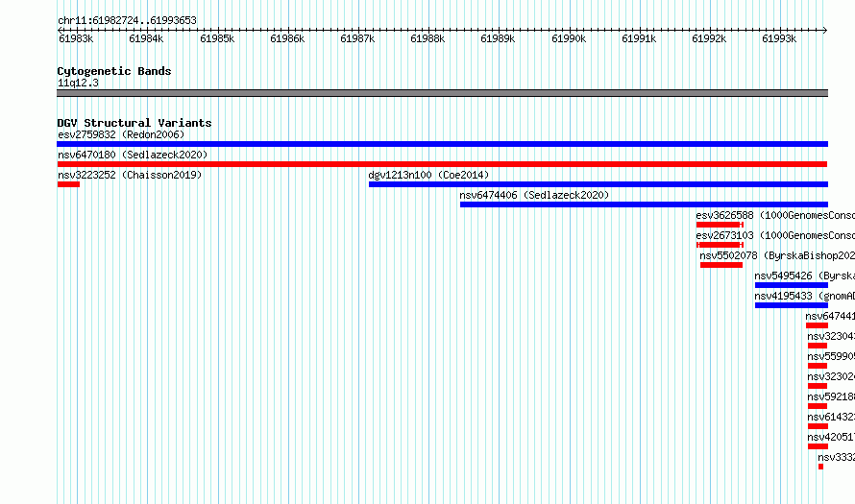Screen dimensions: 855x504
Task: Click the 61986k ruler tick label
Action: pyautogui.click(x=287, y=38)
